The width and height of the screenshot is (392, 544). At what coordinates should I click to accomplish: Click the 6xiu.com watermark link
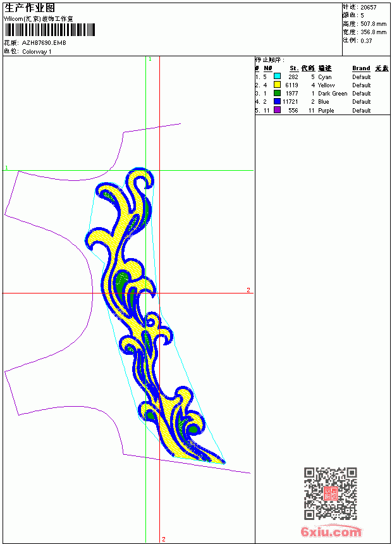click(x=331, y=531)
